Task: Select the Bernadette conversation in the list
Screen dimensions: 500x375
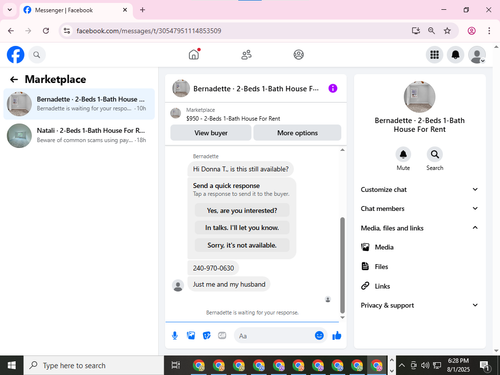Action: coord(79,104)
